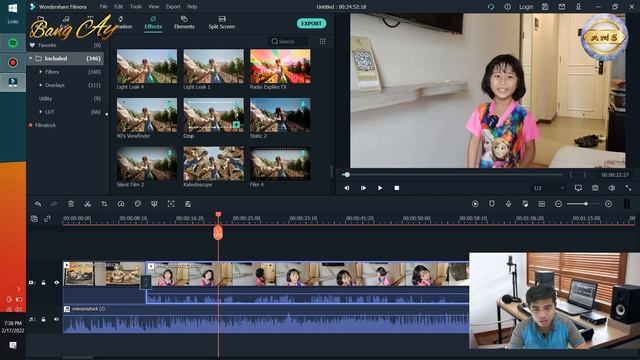640x360 pixels.
Task: Undo the last edit in timeline toolbar
Action: click(x=38, y=204)
